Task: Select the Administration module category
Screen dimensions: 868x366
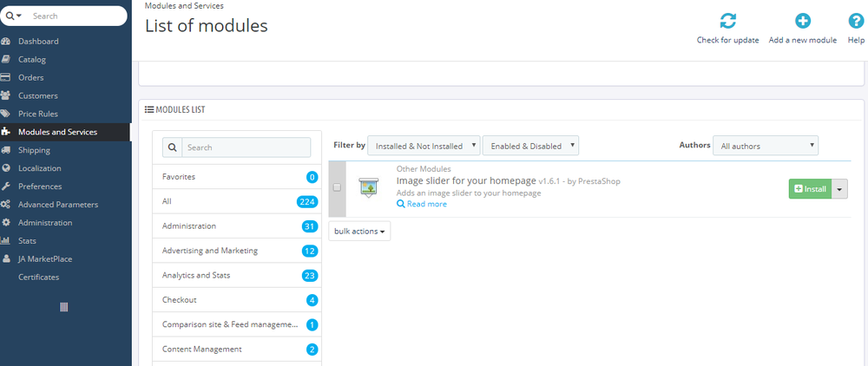Action: (237, 226)
